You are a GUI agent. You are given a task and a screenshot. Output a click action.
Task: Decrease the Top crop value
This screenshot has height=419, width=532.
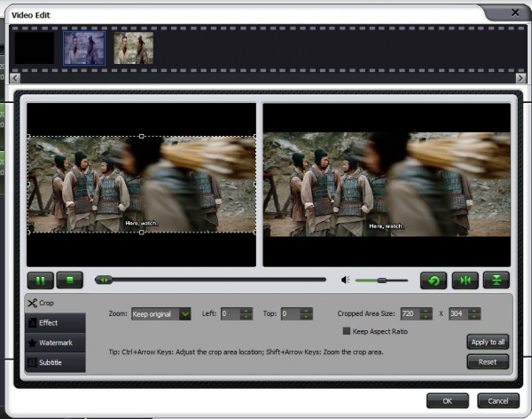(x=306, y=317)
